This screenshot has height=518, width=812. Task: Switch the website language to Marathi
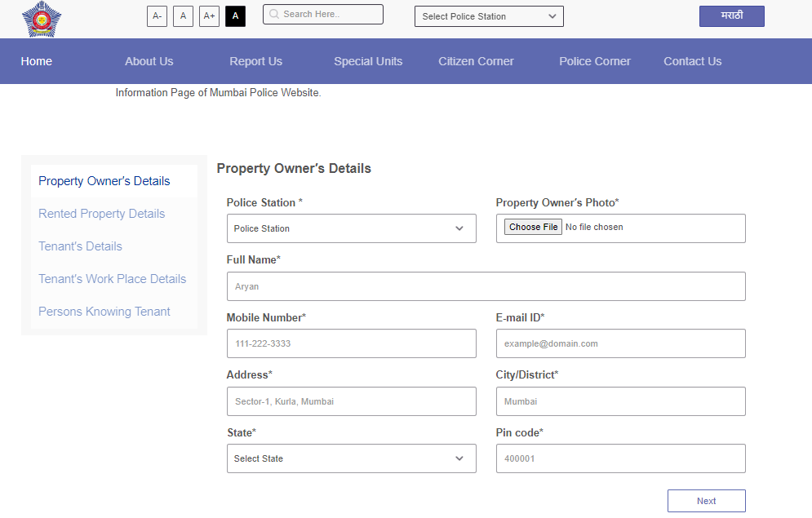pos(731,15)
